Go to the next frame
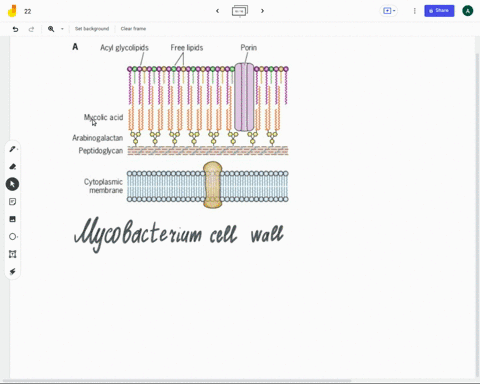Image resolution: width=480 pixels, height=384 pixels. (x=263, y=11)
